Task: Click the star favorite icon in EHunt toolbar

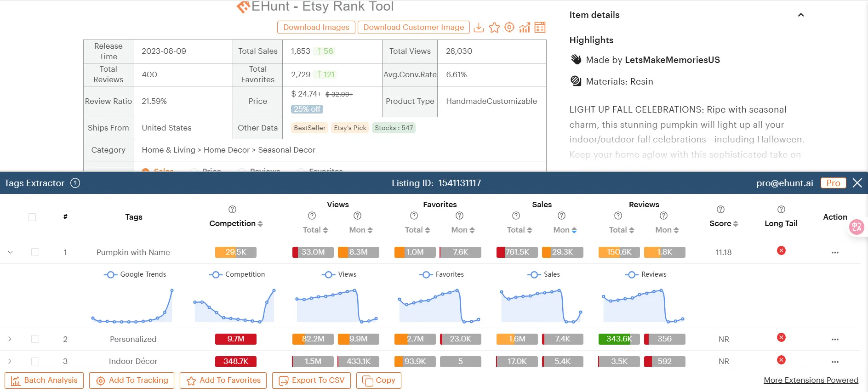Action: pos(494,28)
